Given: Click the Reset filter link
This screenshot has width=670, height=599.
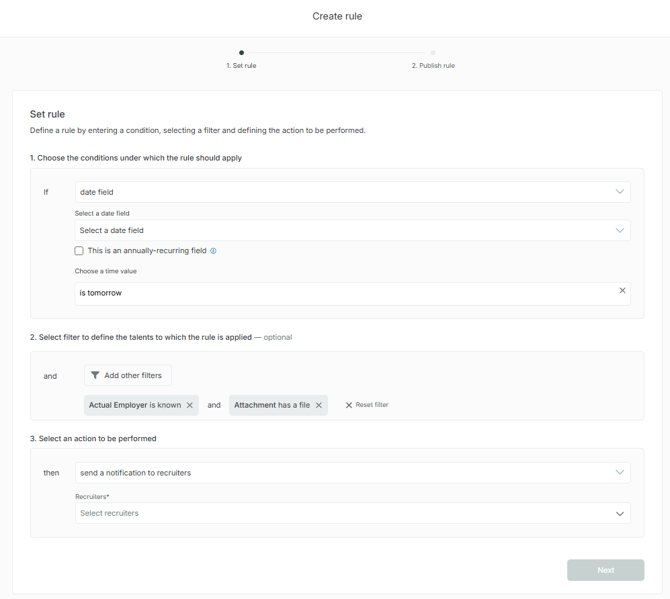Looking at the screenshot, I should pyautogui.click(x=372, y=405).
